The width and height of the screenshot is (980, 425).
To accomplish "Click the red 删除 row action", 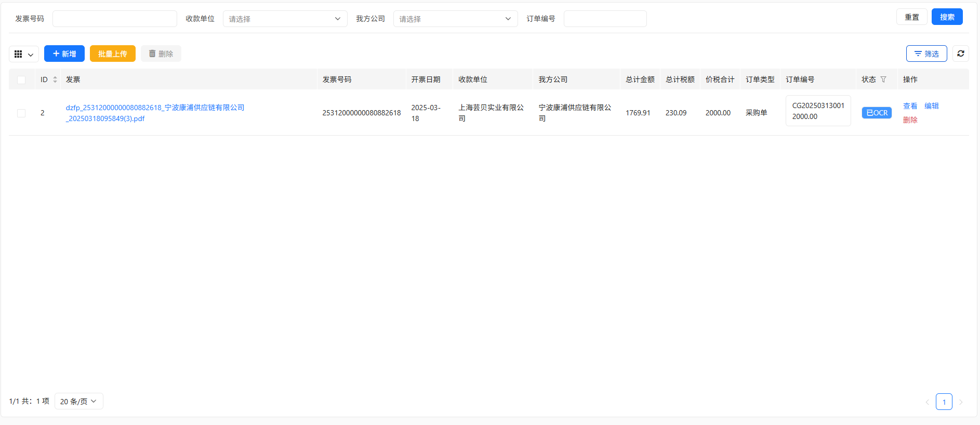I will coord(910,119).
